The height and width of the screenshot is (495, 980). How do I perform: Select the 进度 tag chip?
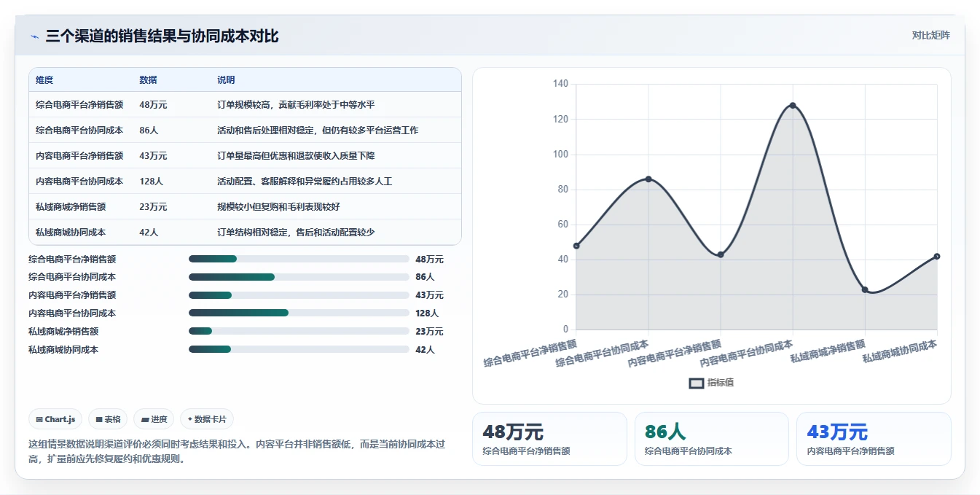point(154,419)
